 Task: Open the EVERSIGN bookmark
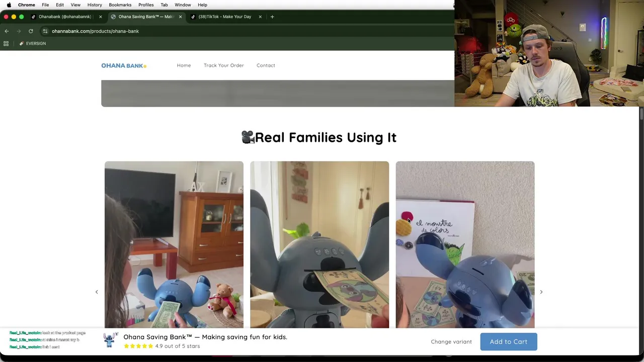tap(33, 44)
